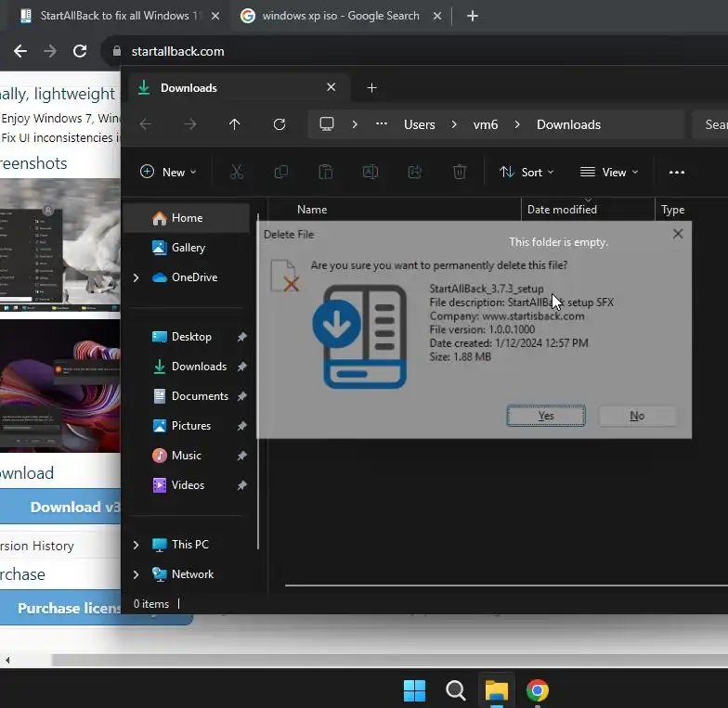Screen dimensions: 728x708
Task: Expand the chevron after vm6 in breadcrumb
Action: coord(516,124)
